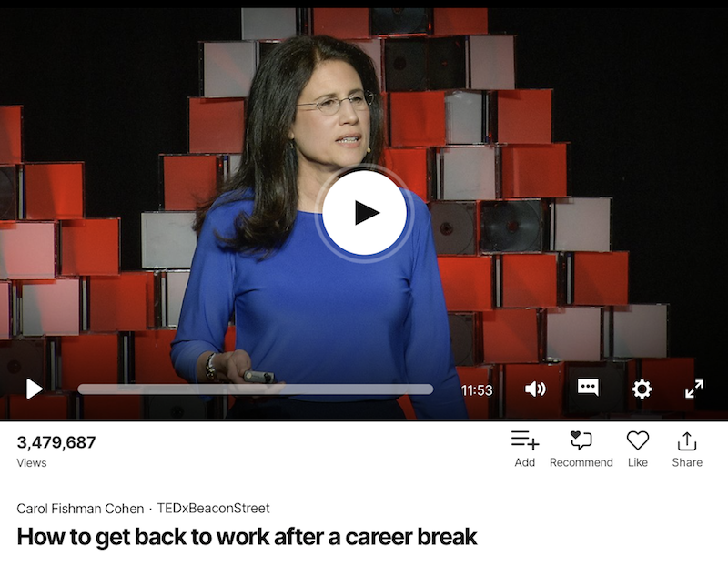Open the Recommend heart-bubble icon
This screenshot has width=728, height=566.
tap(581, 440)
